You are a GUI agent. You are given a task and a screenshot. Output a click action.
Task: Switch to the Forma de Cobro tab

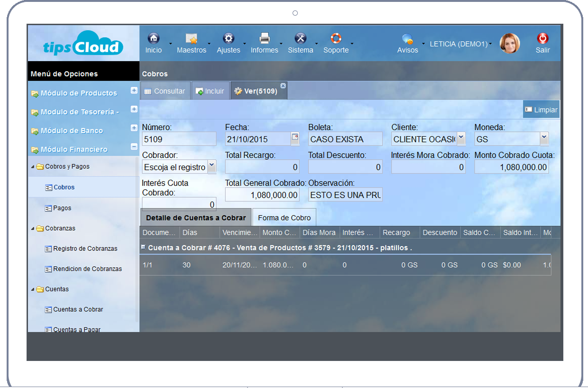[x=284, y=218]
